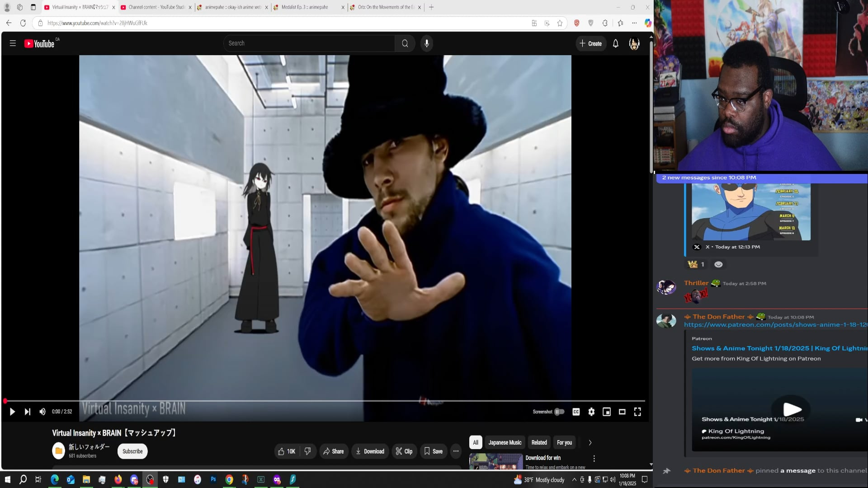Subscribe to the 新しいフォルダー channel
The height and width of the screenshot is (488, 868).
[x=132, y=451]
